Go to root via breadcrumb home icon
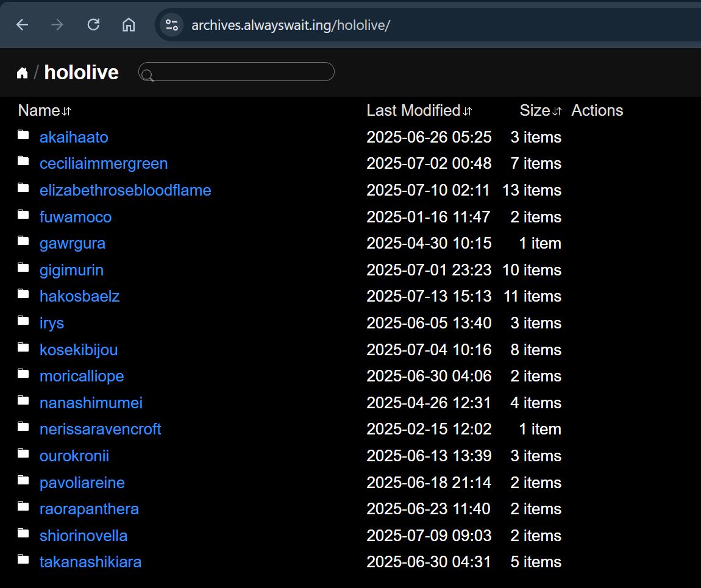 click(x=23, y=73)
